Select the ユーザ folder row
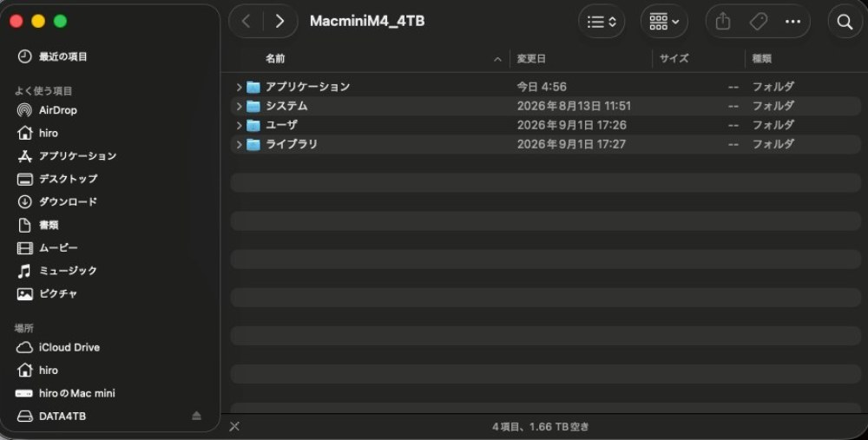Screen dimensions: 868x440 [545, 125]
